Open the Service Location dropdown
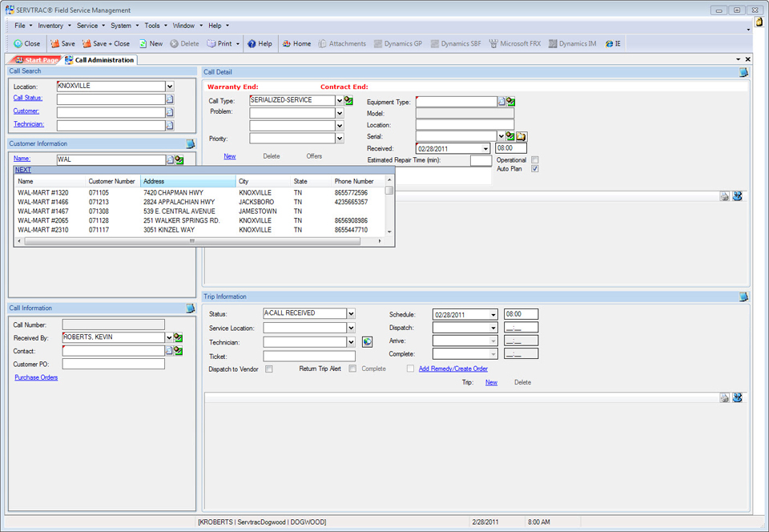 tap(351, 328)
